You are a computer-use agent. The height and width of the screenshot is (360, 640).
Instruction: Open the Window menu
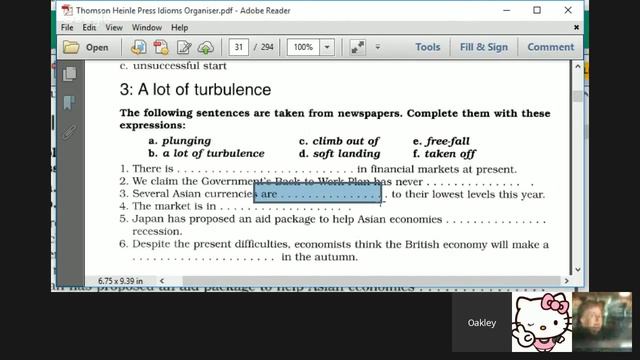(147, 27)
